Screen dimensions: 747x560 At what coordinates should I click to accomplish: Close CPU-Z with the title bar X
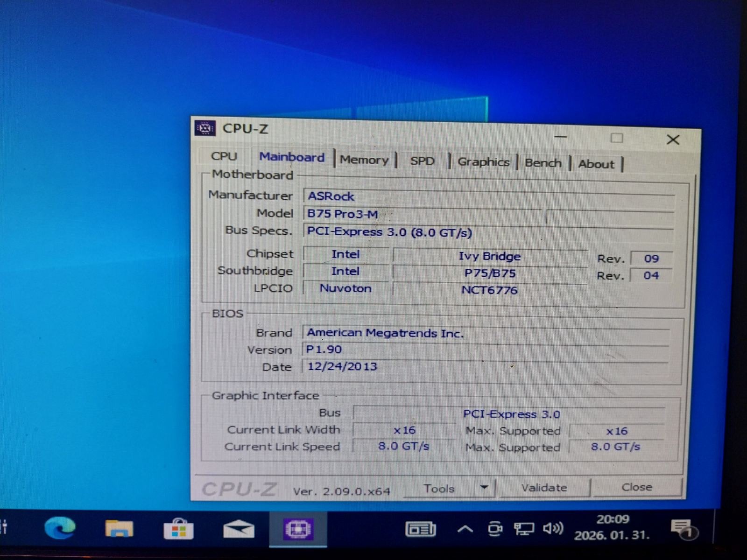673,140
